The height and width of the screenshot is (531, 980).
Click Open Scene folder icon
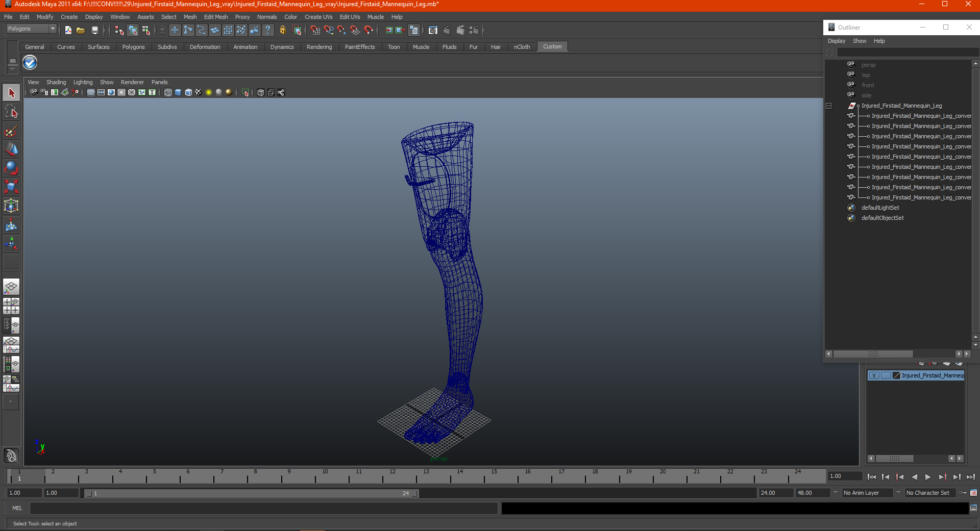81,31
